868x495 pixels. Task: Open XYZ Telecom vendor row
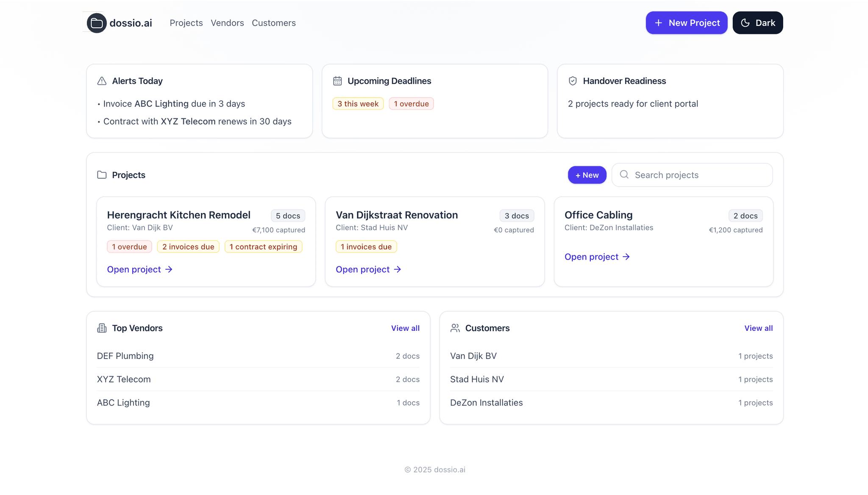click(124, 380)
